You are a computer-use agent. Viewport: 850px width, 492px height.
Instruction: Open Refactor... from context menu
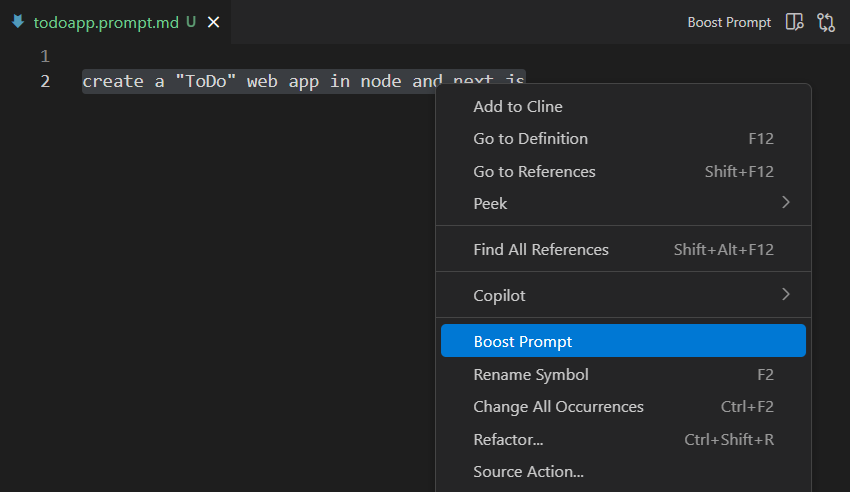click(x=623, y=439)
